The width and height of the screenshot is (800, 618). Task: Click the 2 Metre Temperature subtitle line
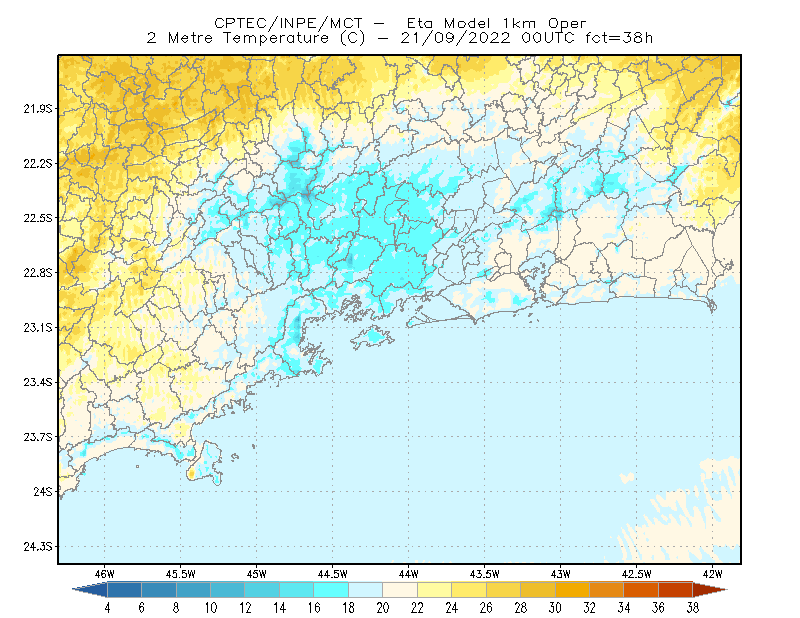click(x=399, y=38)
